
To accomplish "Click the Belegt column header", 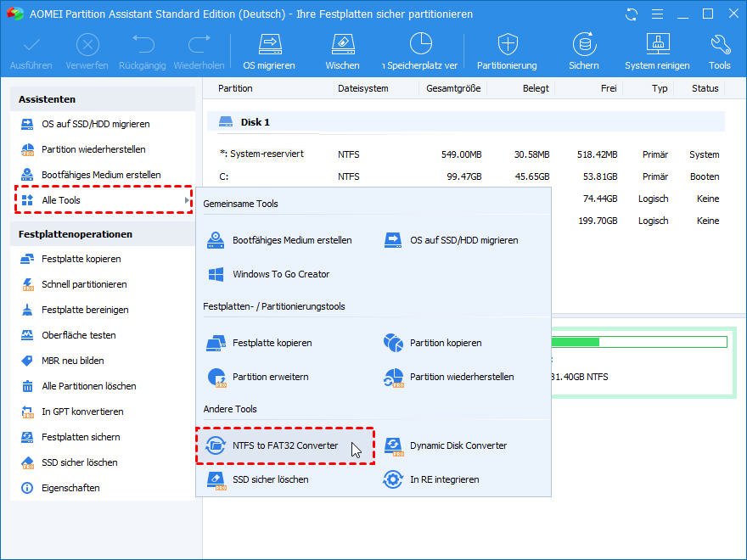I will coord(536,88).
